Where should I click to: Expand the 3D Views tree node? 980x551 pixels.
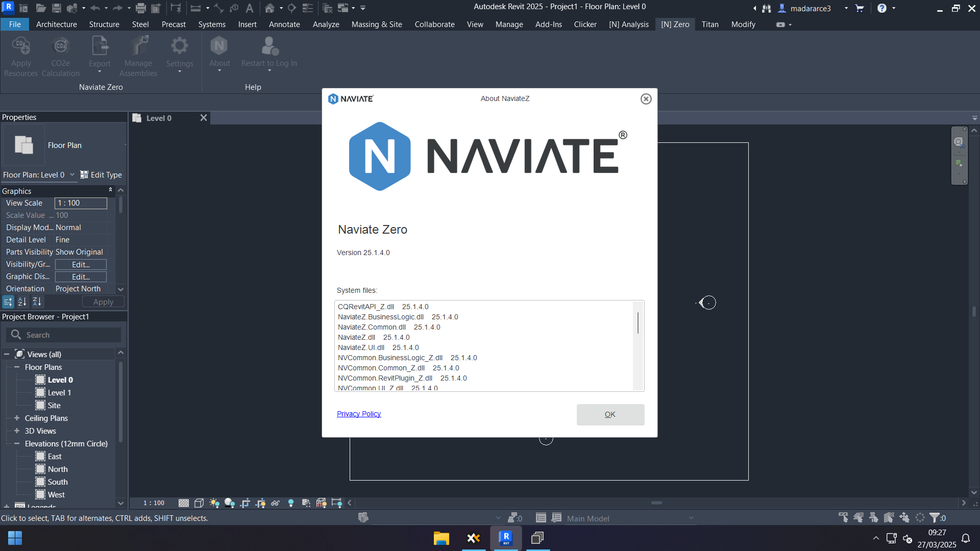pyautogui.click(x=17, y=431)
